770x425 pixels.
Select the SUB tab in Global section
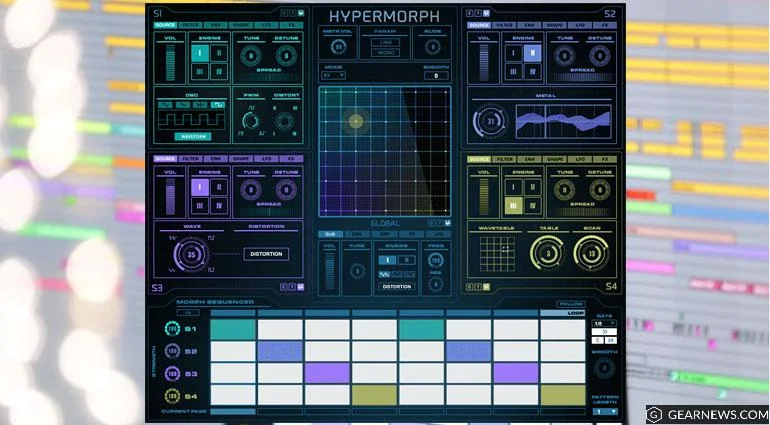pyautogui.click(x=330, y=234)
